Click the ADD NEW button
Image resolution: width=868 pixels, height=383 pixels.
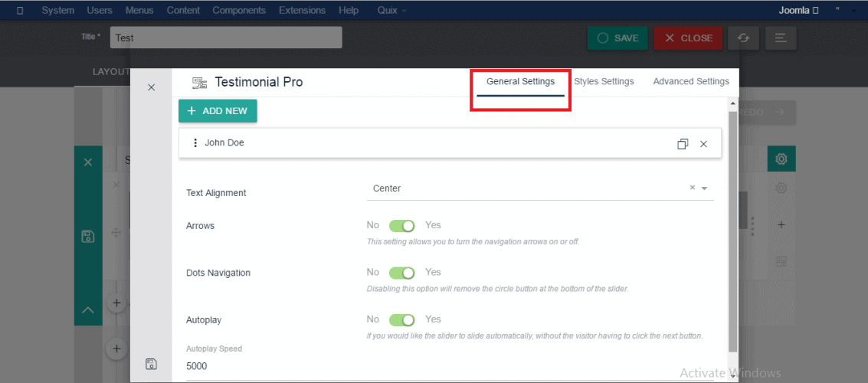pyautogui.click(x=218, y=111)
